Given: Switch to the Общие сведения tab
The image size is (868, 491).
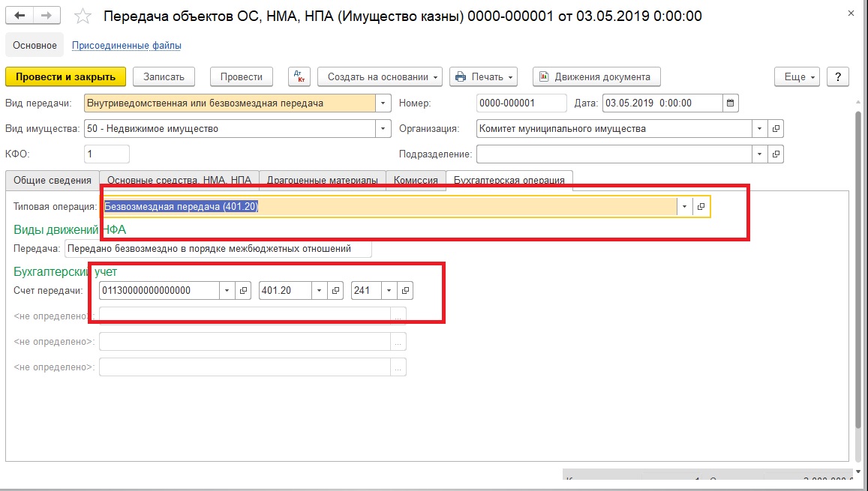Looking at the screenshot, I should [53, 180].
